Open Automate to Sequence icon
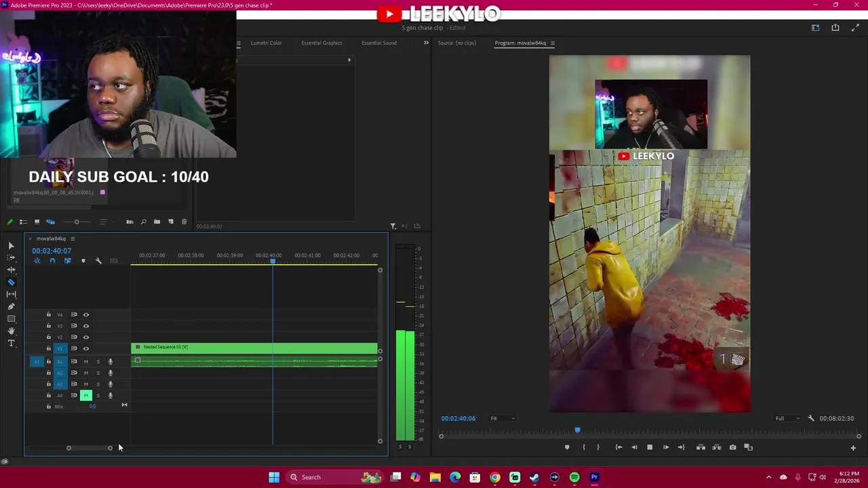Screen dimensions: 868x488 130,222
